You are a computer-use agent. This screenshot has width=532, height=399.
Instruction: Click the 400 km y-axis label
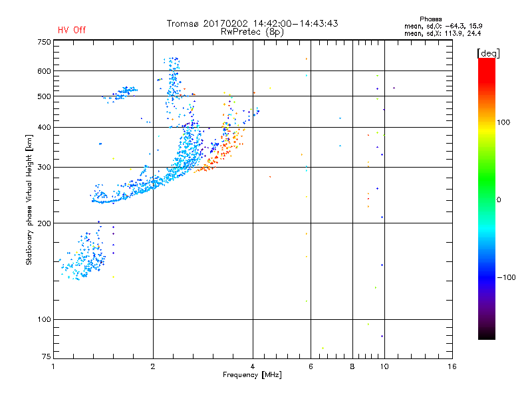click(x=44, y=128)
